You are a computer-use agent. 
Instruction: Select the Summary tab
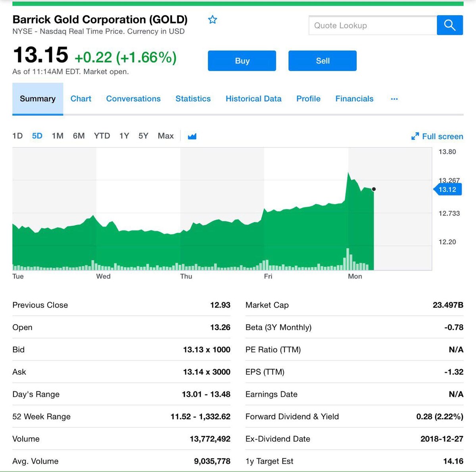click(38, 99)
